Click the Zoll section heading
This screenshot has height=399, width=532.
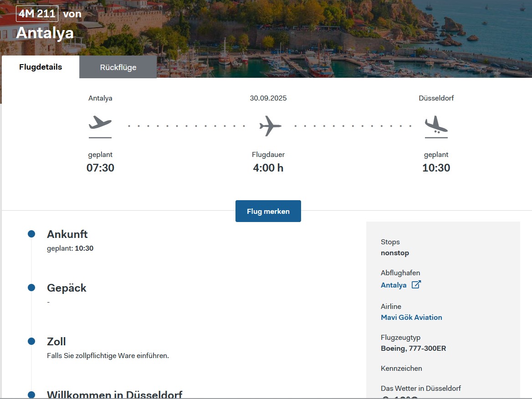click(56, 342)
